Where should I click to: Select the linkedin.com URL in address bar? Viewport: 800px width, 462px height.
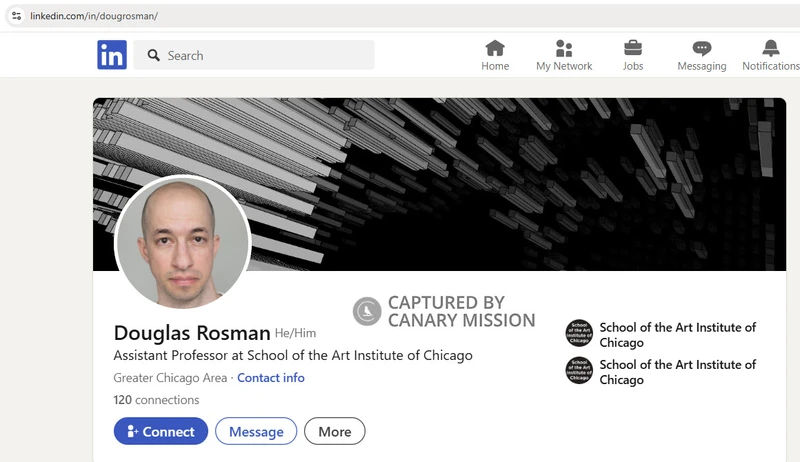94,16
